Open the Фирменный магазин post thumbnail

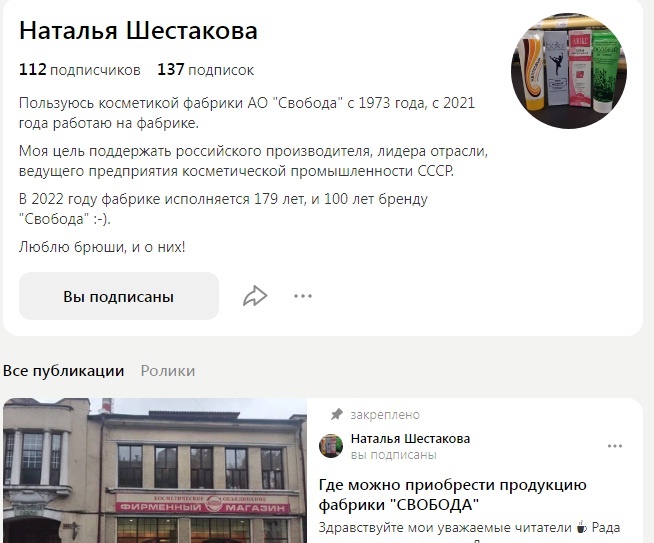[155, 470]
